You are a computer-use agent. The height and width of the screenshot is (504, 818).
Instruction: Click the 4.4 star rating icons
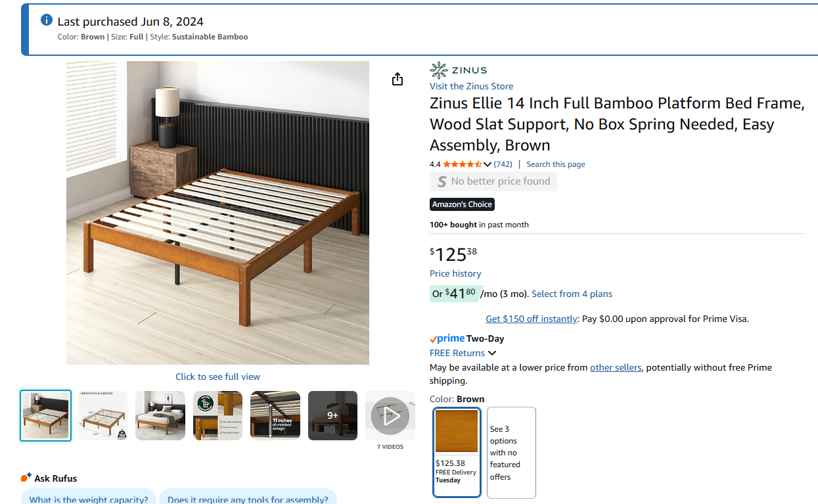click(x=462, y=164)
